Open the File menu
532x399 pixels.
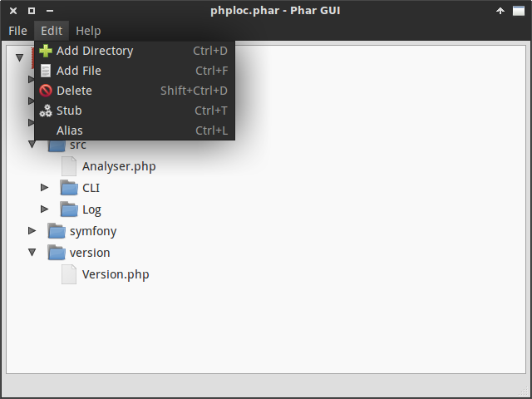click(x=17, y=31)
